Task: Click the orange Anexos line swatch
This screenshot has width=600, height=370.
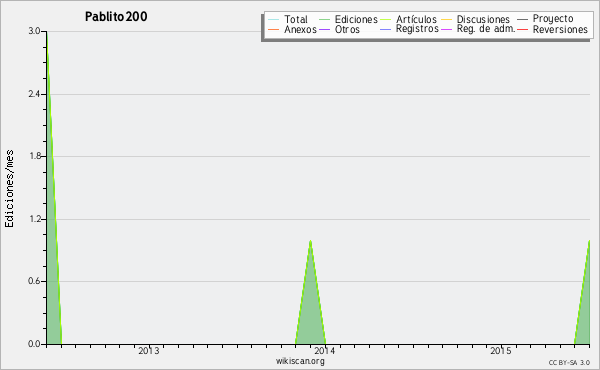Action: pyautogui.click(x=274, y=29)
